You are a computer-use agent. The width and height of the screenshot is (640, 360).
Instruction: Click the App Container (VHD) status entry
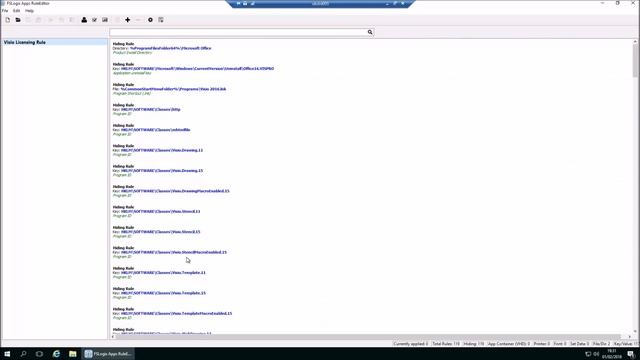click(509, 344)
